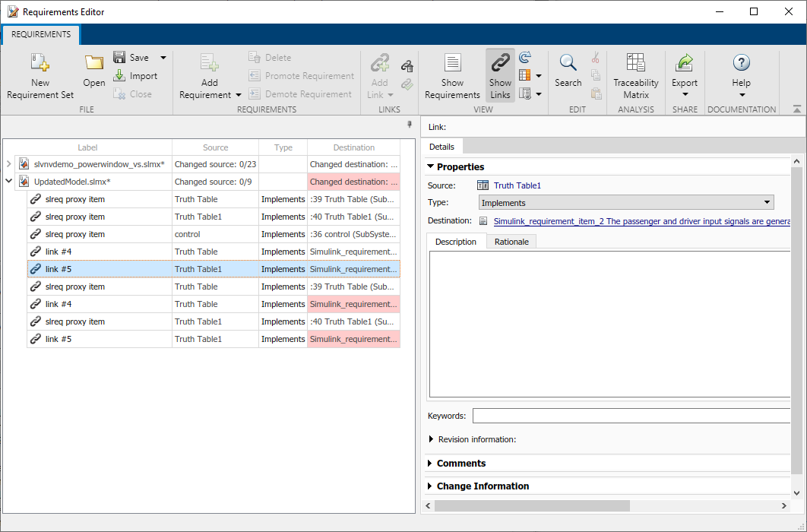Click the New Requirement Set icon
This screenshot has height=532, width=807.
[x=40, y=64]
